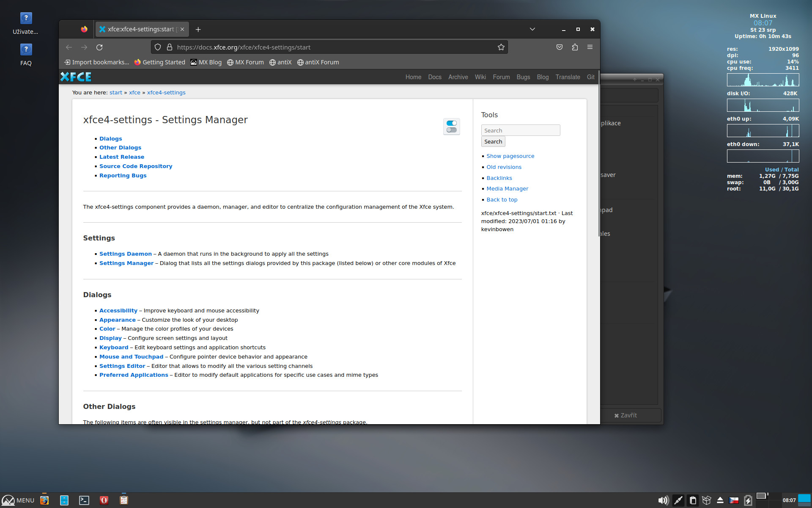
Task: Open the Settings Manager link
Action: click(126, 263)
